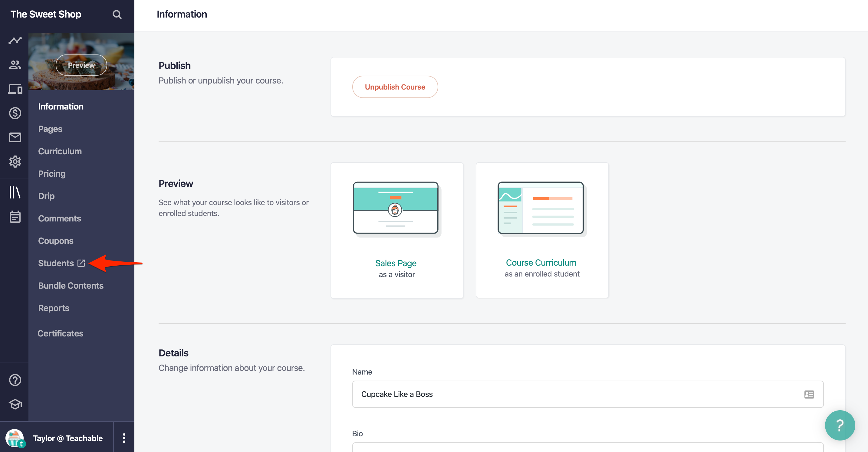Viewport: 868px width, 452px height.
Task: Click the Taylor @ Teachable account name
Action: click(68, 438)
